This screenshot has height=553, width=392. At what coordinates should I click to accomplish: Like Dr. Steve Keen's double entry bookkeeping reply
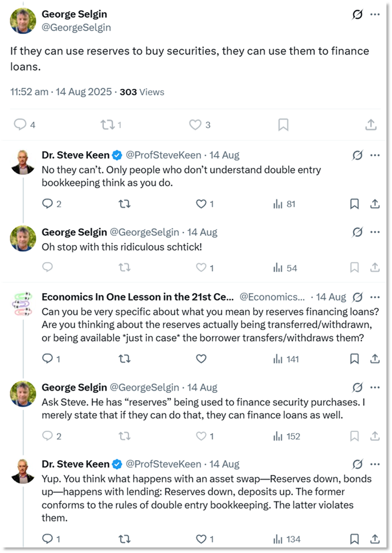[200, 203]
